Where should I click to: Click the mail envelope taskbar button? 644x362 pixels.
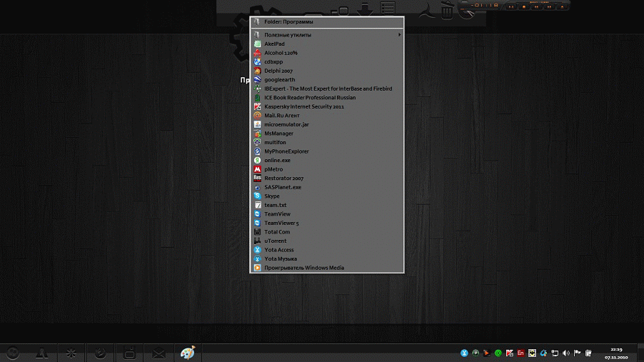[x=158, y=353]
